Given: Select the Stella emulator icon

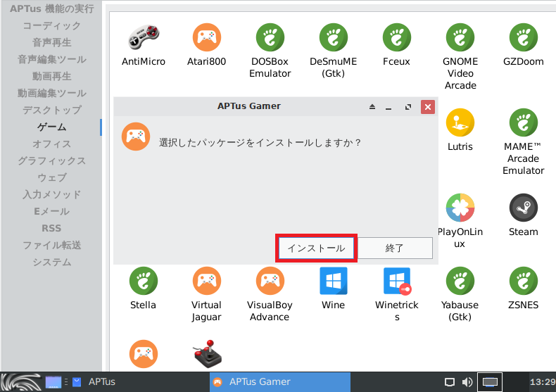Looking at the screenshot, I should pyautogui.click(x=144, y=281).
